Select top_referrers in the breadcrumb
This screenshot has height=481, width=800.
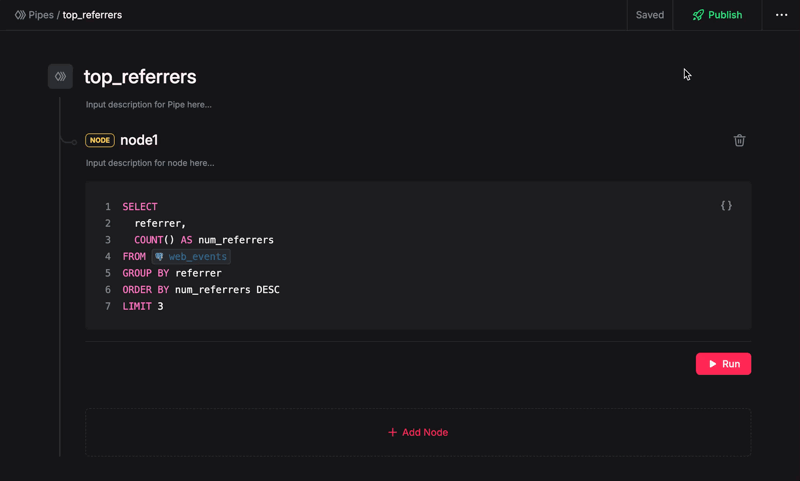(92, 15)
